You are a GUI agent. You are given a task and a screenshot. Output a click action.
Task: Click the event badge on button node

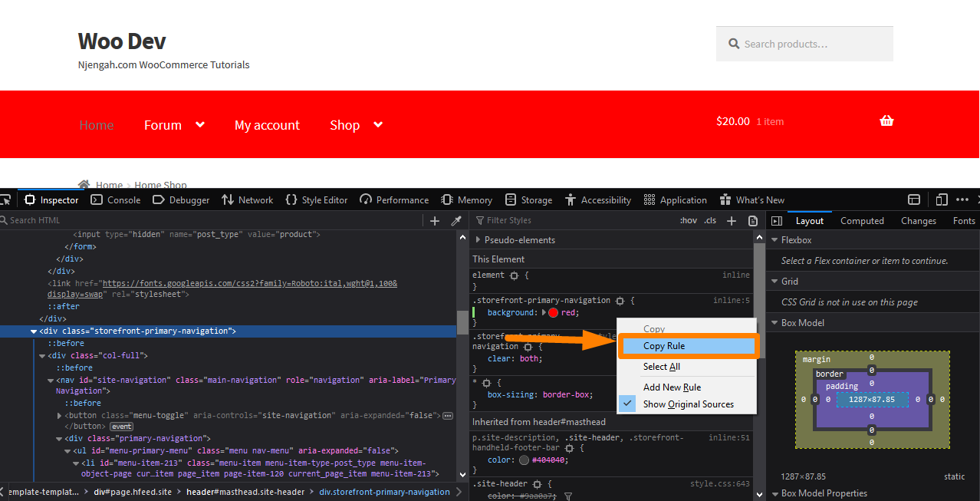121,427
